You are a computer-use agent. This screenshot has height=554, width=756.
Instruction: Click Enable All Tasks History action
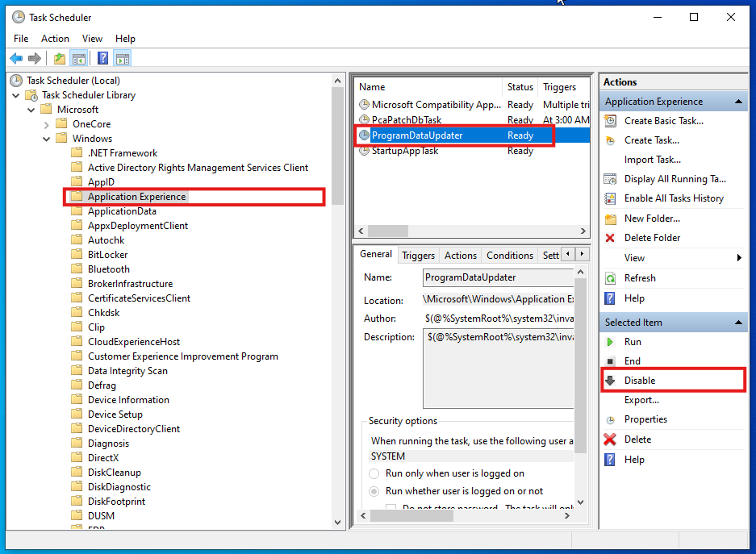(x=674, y=198)
